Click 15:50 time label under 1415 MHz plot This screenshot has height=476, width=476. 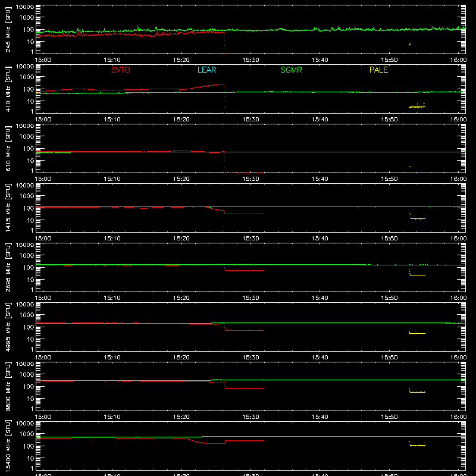click(x=389, y=239)
